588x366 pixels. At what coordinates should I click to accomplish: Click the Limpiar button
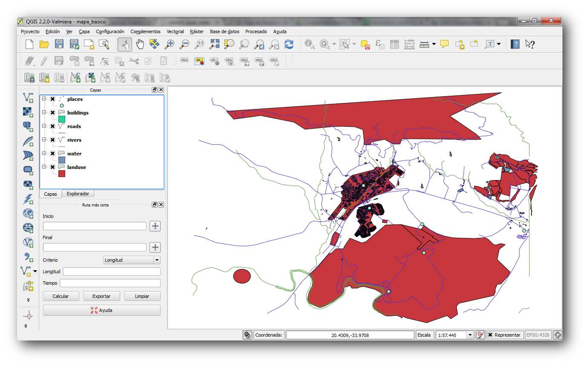(142, 296)
